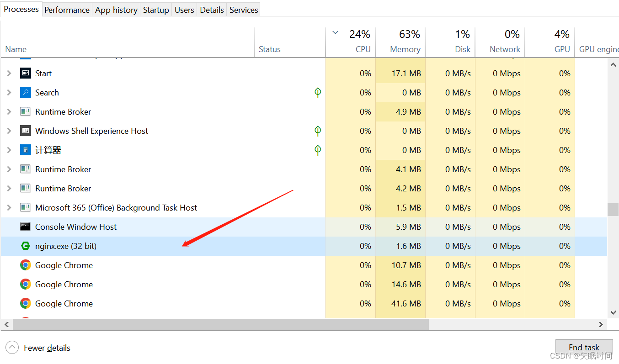Click the green leaf status icon for Search
Viewport: 619px width, 364px height.
pyautogui.click(x=318, y=93)
